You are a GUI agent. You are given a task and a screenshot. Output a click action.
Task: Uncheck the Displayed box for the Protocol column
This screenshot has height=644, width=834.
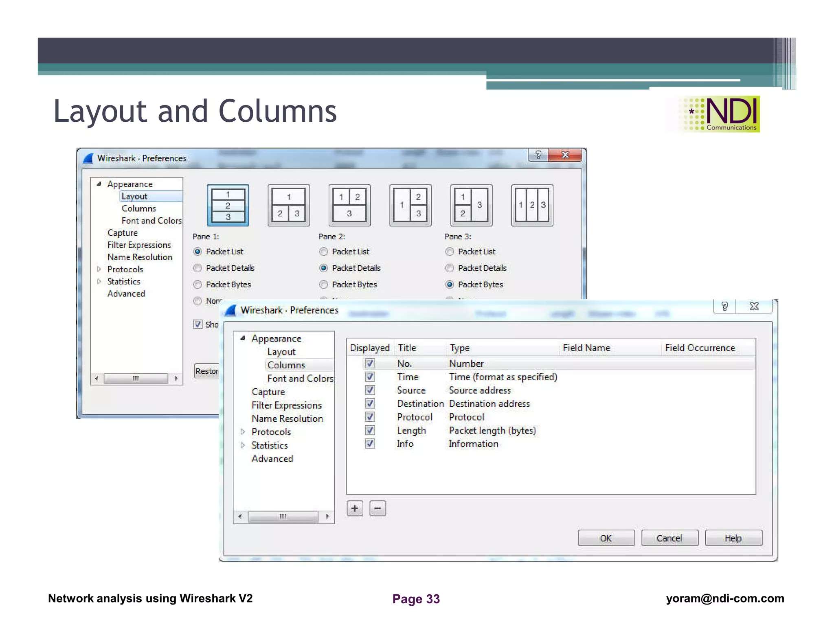click(370, 417)
